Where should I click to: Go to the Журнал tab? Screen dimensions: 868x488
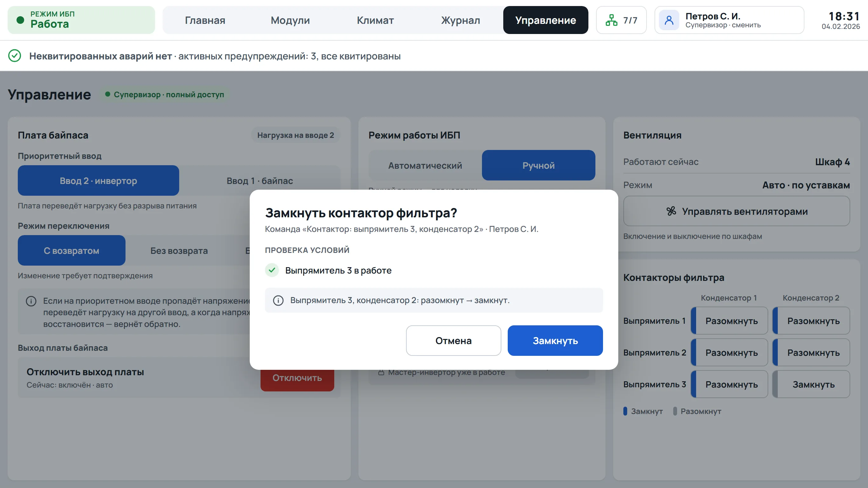pos(460,20)
